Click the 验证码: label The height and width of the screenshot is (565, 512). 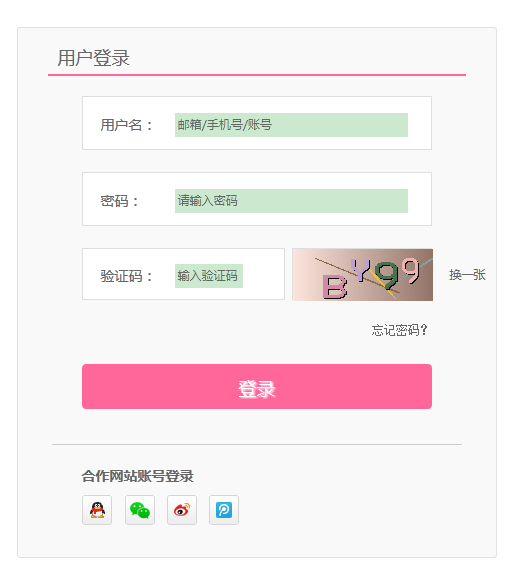pos(126,276)
